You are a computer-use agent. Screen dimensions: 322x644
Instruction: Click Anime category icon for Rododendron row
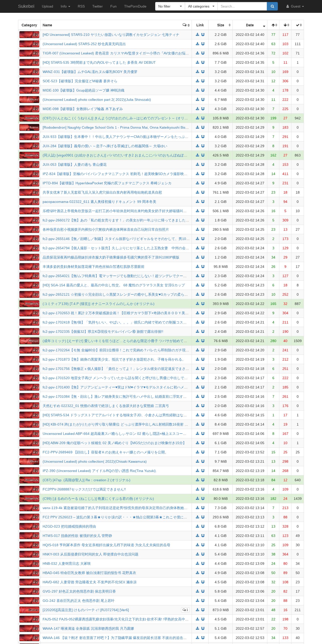click(x=29, y=127)
